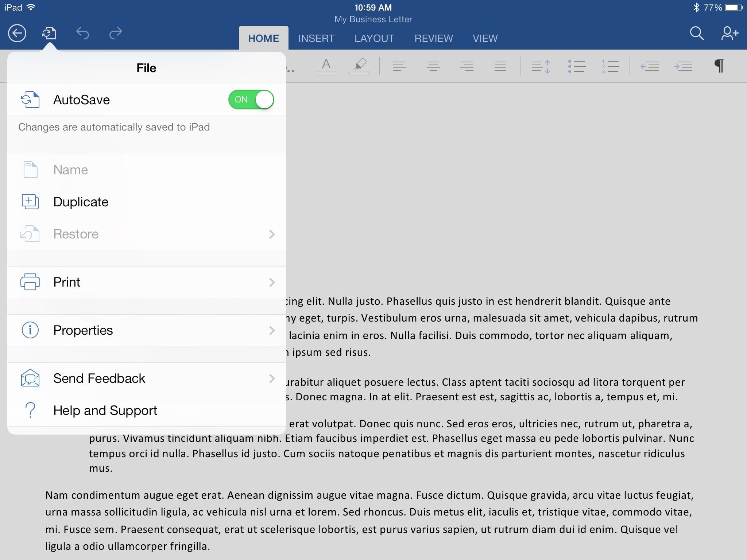Click the Duplicate file option
The height and width of the screenshot is (560, 747).
(81, 202)
